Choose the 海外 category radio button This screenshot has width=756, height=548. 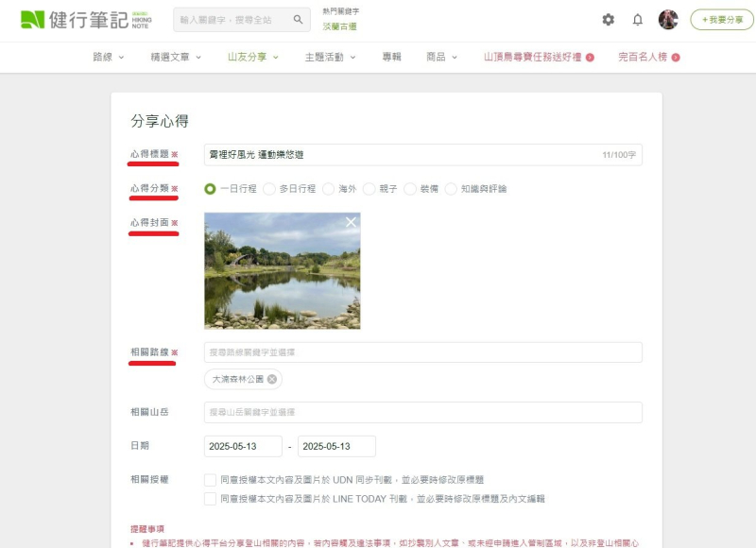tap(329, 189)
